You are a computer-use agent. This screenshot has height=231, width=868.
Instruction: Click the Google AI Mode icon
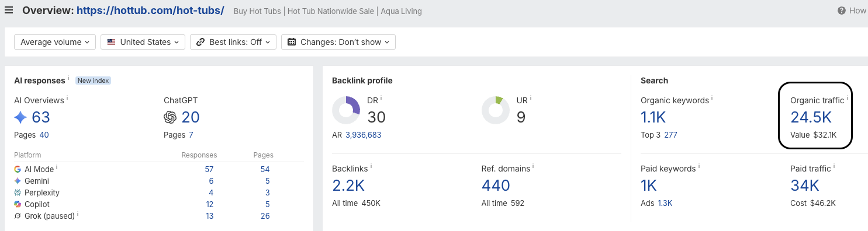click(18, 169)
